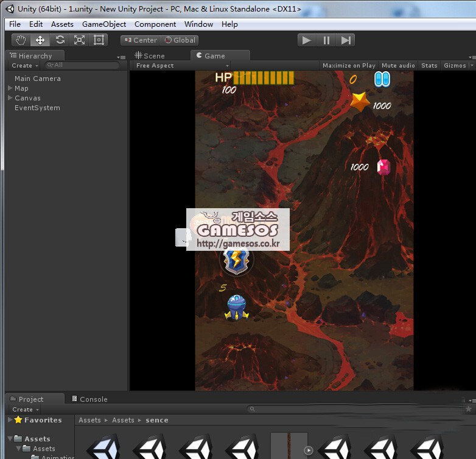Click sence breadcrumb

click(x=156, y=420)
